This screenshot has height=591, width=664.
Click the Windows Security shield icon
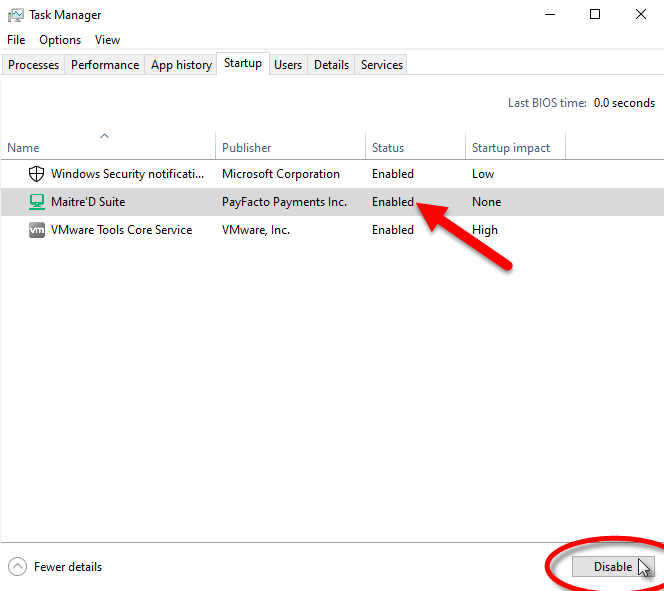(36, 174)
